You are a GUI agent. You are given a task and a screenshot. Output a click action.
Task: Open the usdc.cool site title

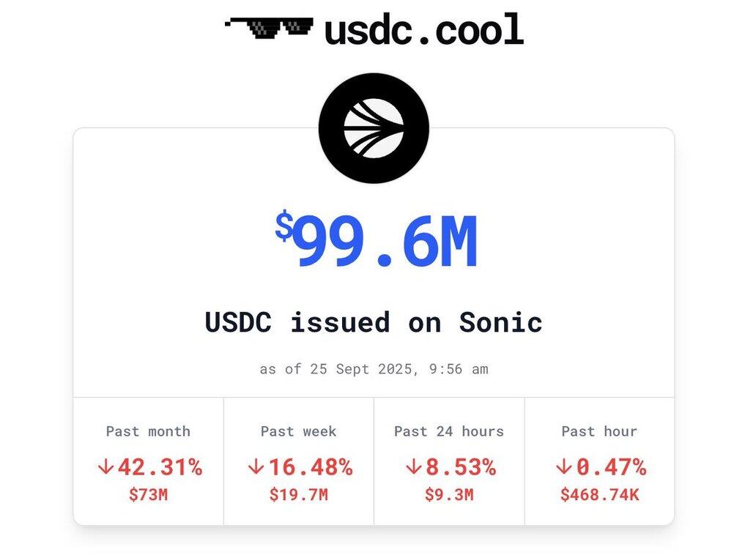pyautogui.click(x=424, y=29)
